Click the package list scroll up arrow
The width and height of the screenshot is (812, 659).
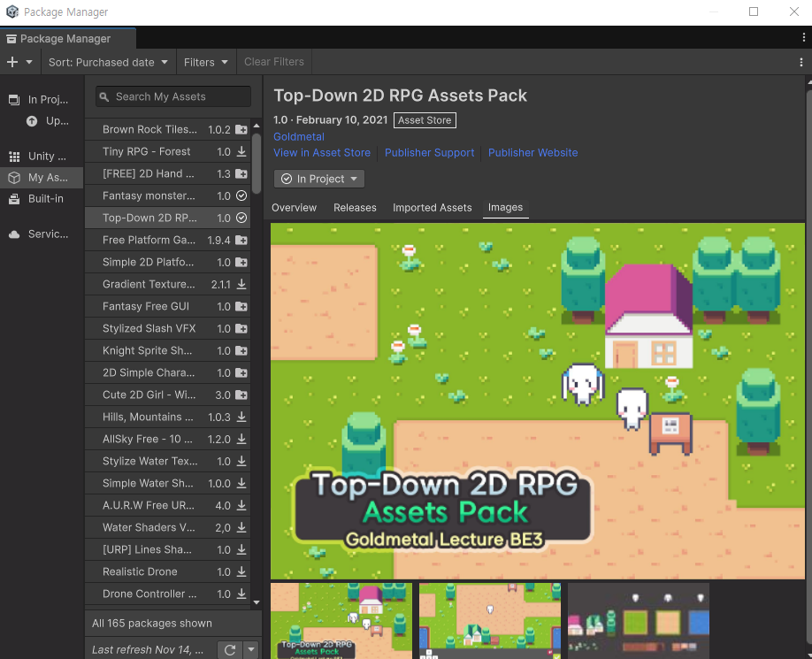(257, 126)
